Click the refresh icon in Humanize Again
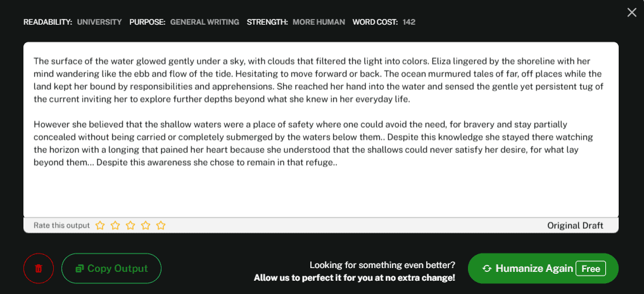 click(x=487, y=269)
